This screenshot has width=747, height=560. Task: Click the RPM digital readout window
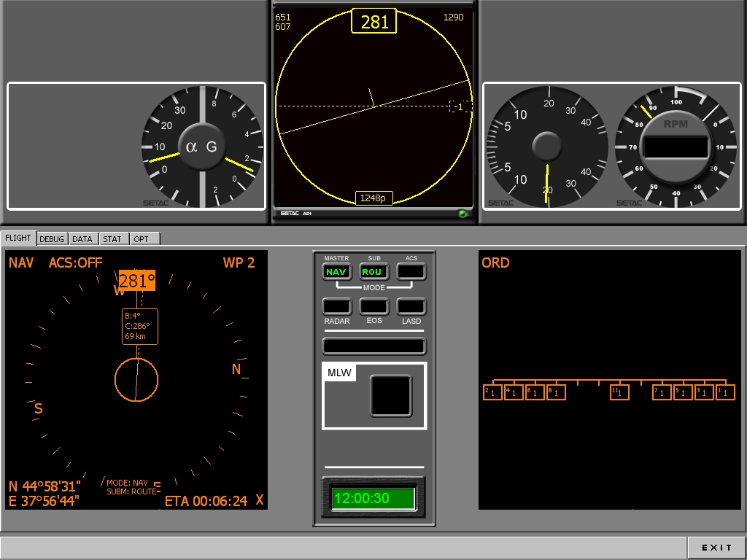point(676,147)
